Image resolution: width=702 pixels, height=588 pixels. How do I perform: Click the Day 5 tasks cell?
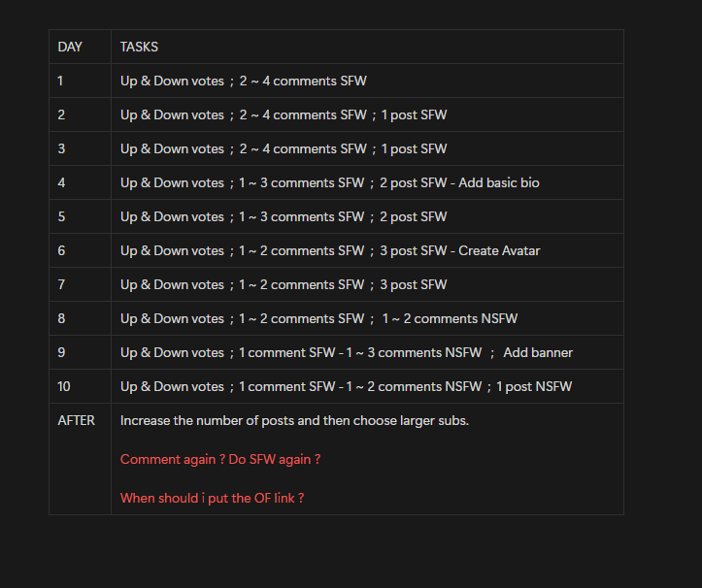pyautogui.click(x=367, y=217)
